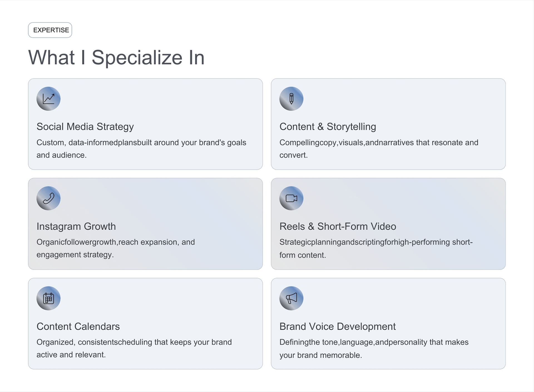
Task: Open the Social Media Strategy title
Action: tap(85, 127)
